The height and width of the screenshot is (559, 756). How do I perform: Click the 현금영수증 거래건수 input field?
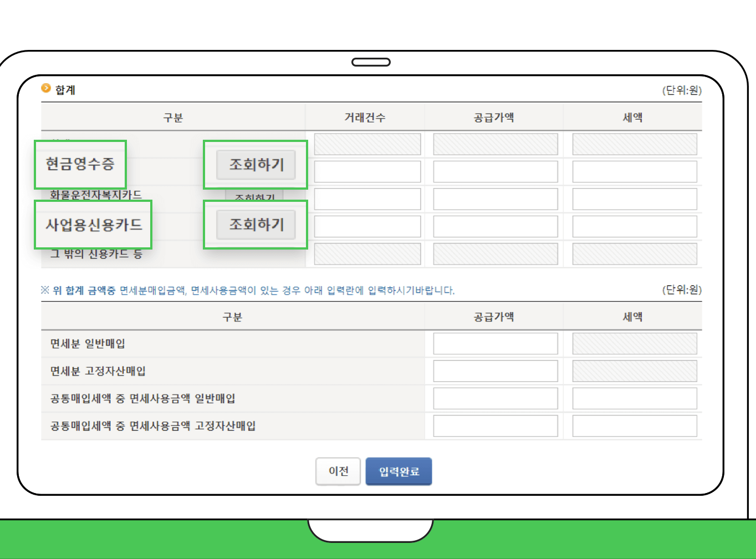point(367,171)
